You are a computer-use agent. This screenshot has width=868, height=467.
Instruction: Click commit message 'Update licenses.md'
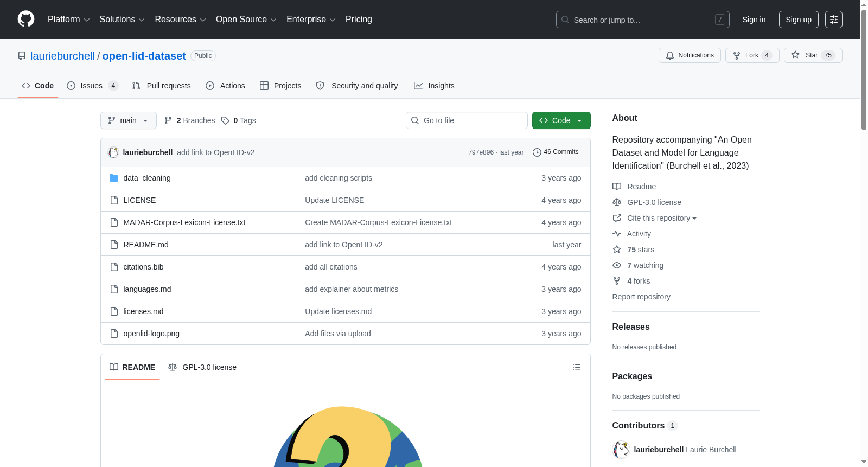(339, 311)
